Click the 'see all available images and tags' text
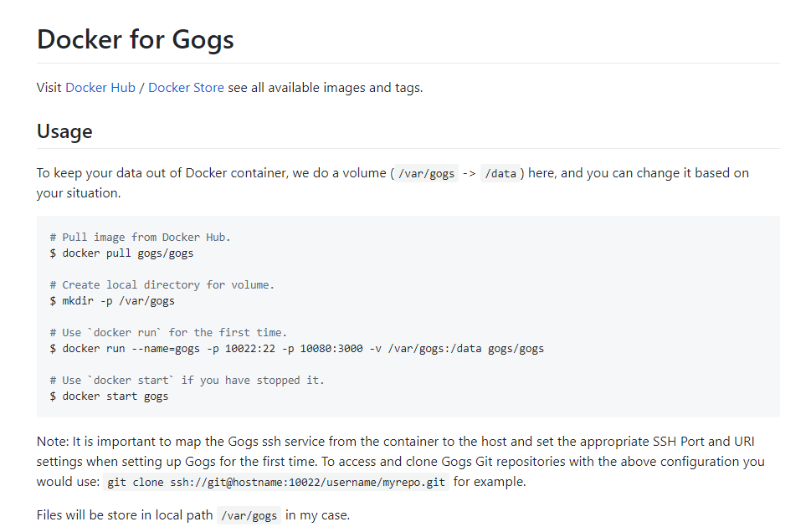Viewport: 811px width, 532px height. tap(326, 87)
